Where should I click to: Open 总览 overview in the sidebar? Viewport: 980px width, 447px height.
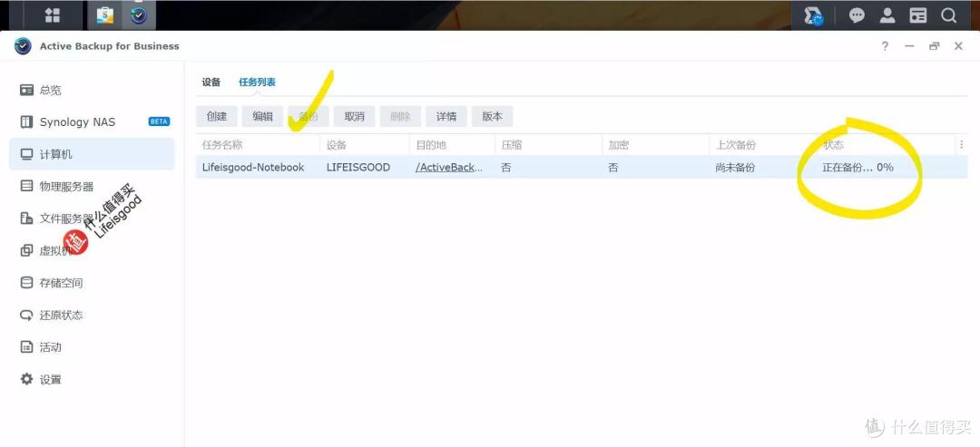click(92, 90)
